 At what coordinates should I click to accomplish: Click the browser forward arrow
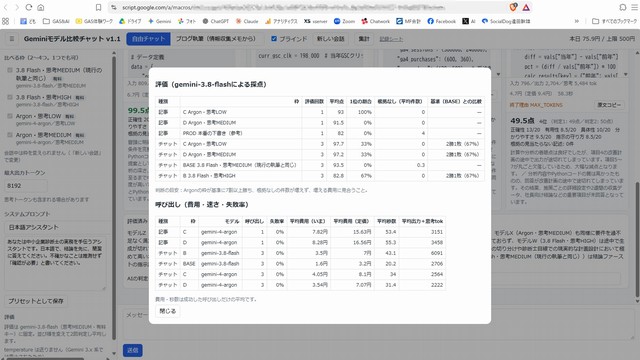coord(17,7)
